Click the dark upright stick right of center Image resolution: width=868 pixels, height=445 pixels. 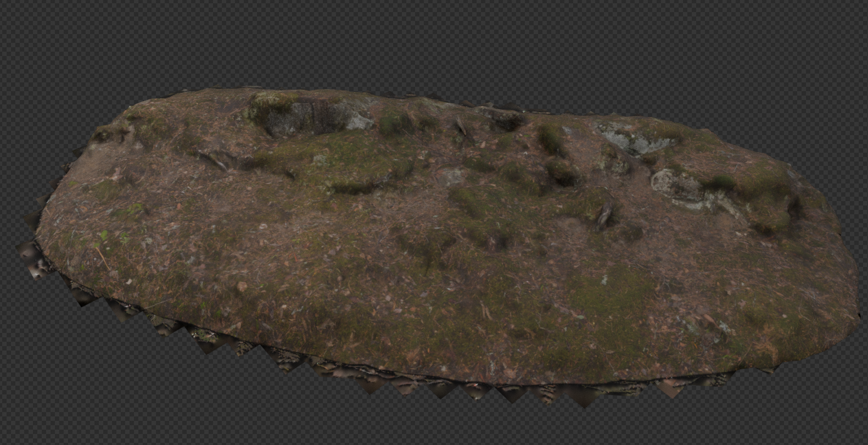click(x=604, y=214)
